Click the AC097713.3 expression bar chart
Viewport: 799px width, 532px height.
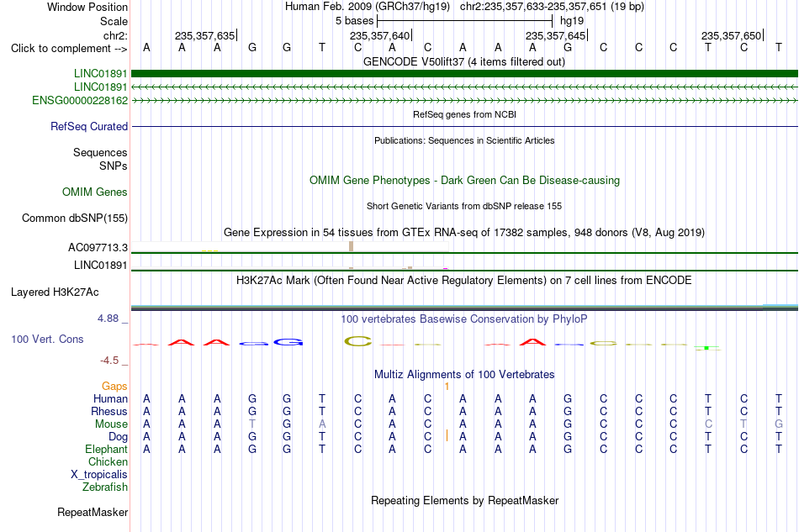290,247
